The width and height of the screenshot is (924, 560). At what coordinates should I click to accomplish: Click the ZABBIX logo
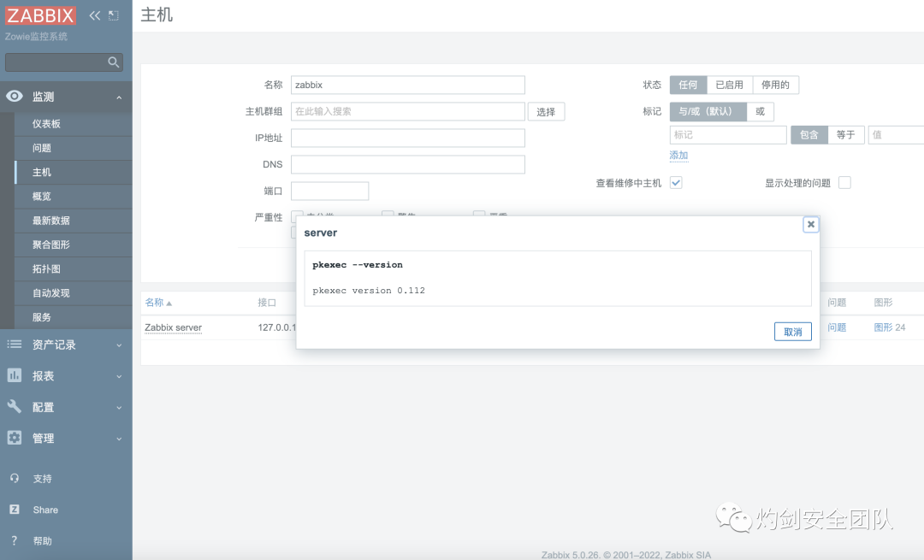(x=40, y=15)
